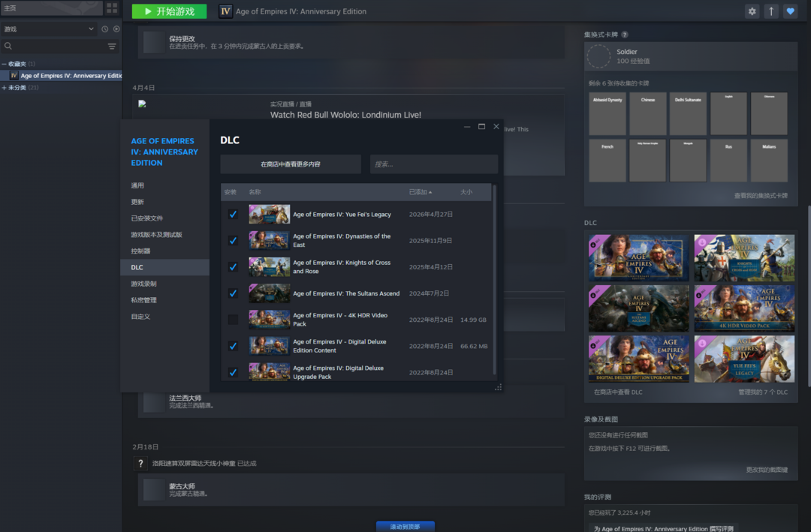Open the 游戏 library category dropdown
This screenshot has height=532, width=811.
(49, 29)
